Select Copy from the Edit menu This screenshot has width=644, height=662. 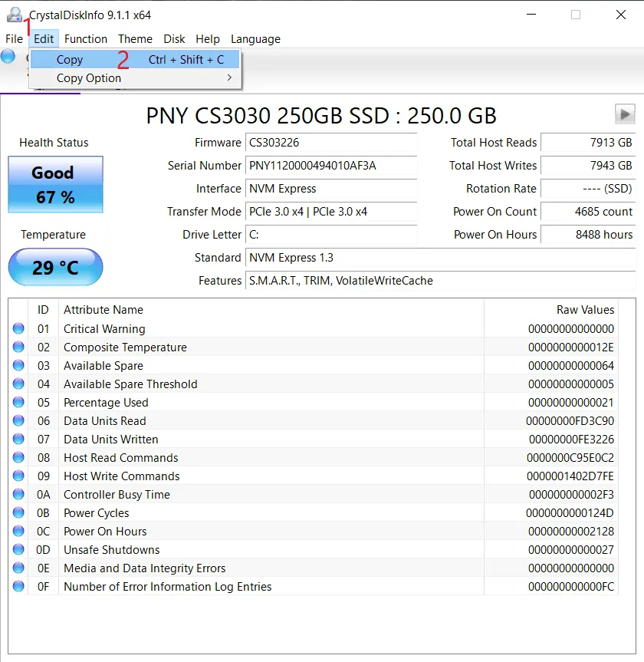click(70, 60)
